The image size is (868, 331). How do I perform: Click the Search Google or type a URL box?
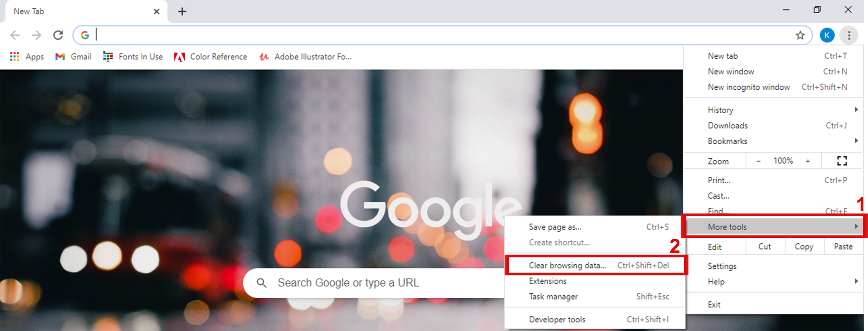click(374, 283)
